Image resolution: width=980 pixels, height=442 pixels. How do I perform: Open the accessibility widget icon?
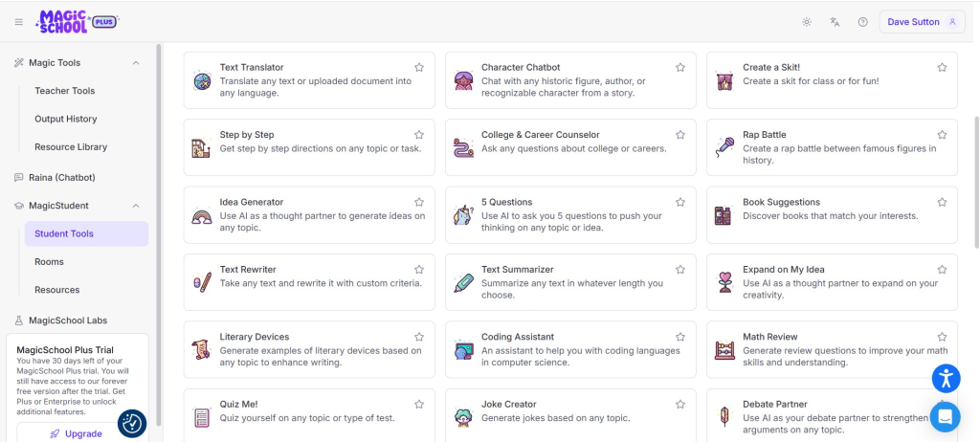[x=946, y=378]
